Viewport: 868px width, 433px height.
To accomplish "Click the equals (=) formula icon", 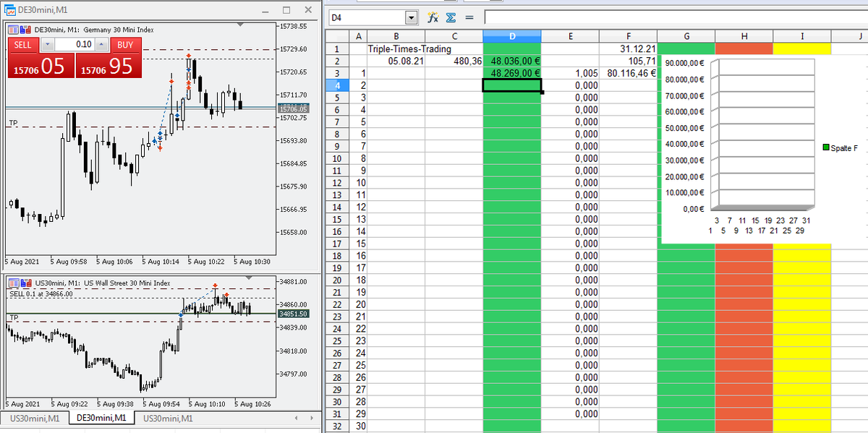I will click(x=469, y=18).
